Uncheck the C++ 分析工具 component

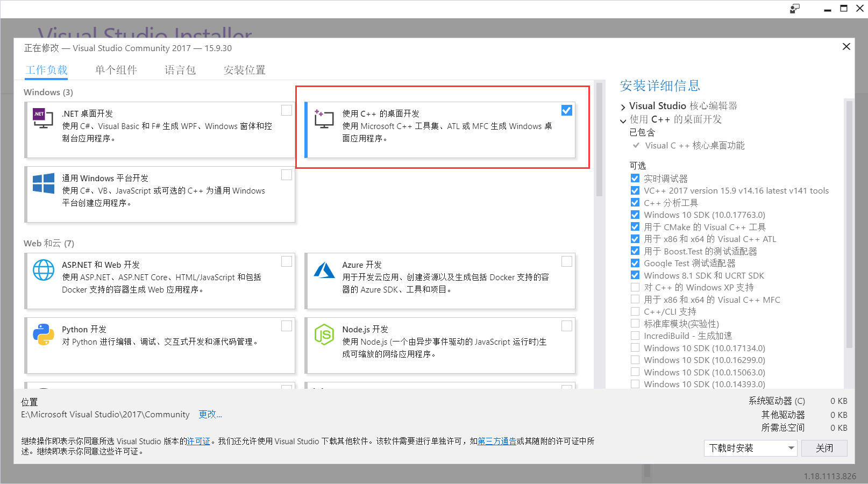click(635, 203)
